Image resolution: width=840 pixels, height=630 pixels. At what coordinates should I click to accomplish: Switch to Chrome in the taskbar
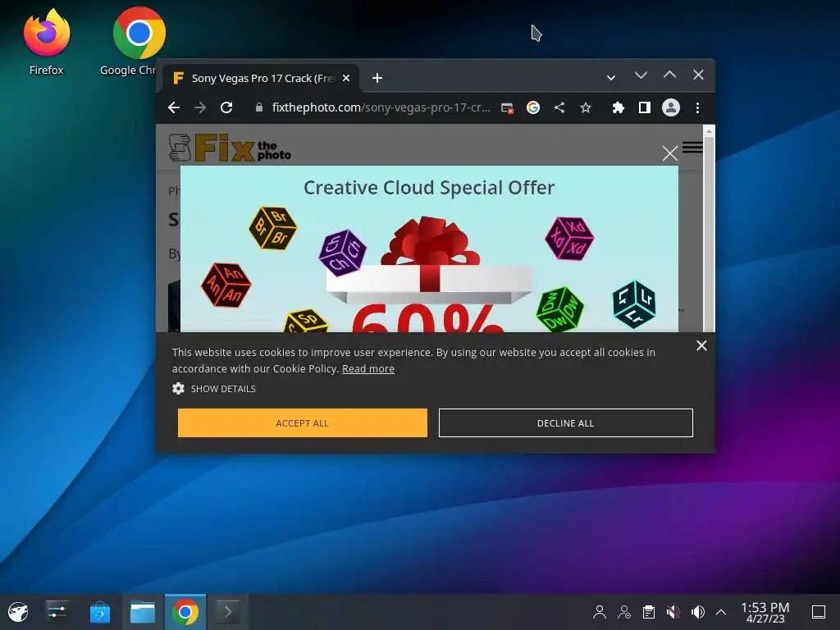click(x=185, y=612)
